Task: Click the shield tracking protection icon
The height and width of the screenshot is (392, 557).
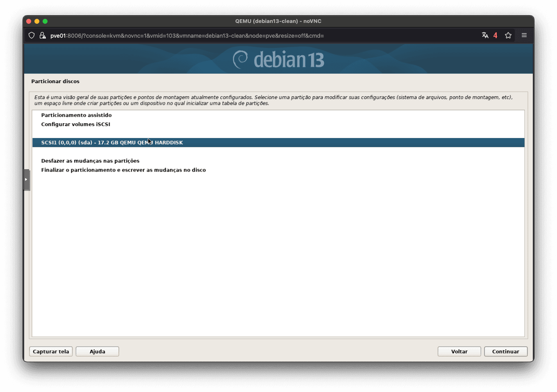Action: pos(32,36)
